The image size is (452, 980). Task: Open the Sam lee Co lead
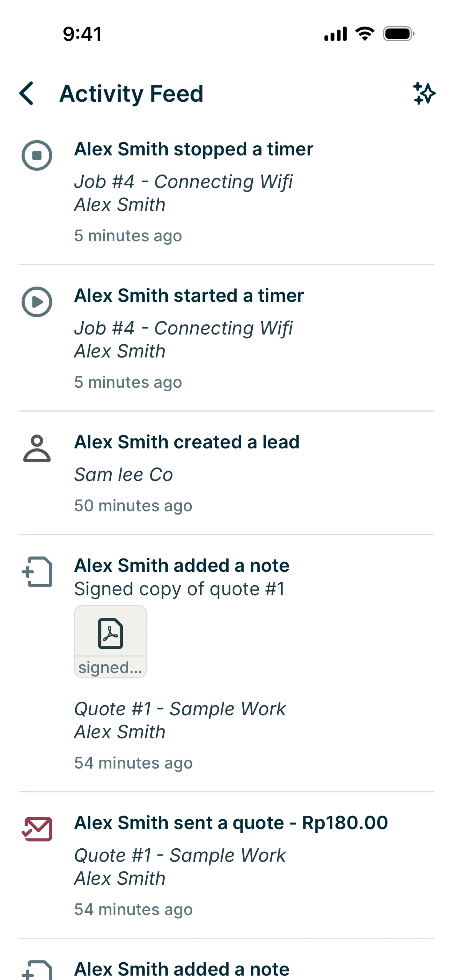tap(123, 475)
